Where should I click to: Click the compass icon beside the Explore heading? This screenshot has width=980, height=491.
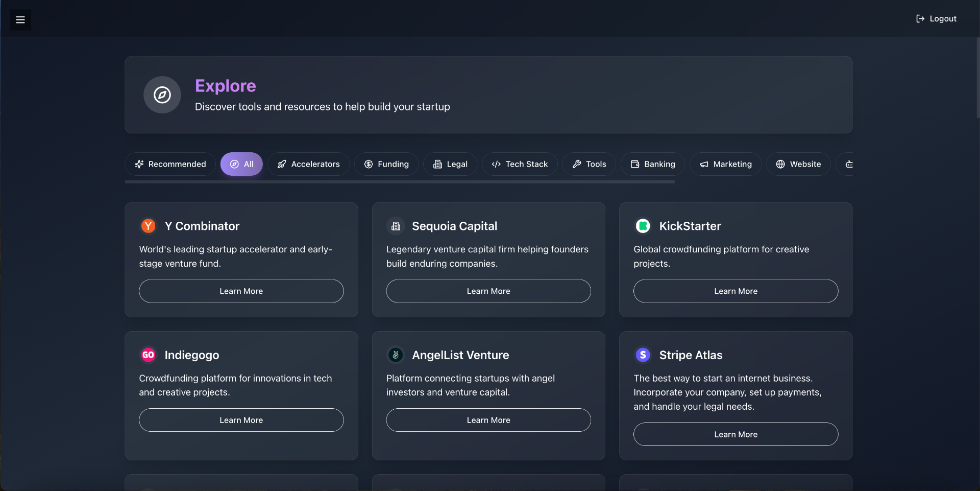click(x=162, y=95)
